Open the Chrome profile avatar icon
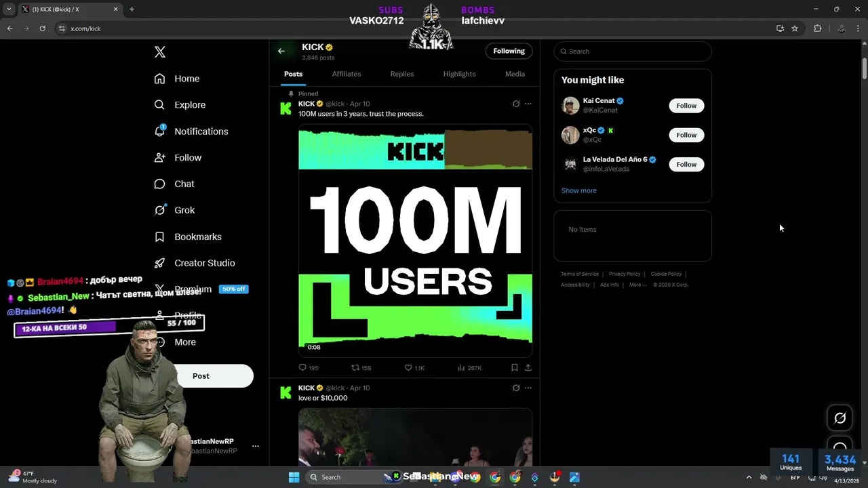The width and height of the screenshot is (868, 488). pyautogui.click(x=841, y=28)
